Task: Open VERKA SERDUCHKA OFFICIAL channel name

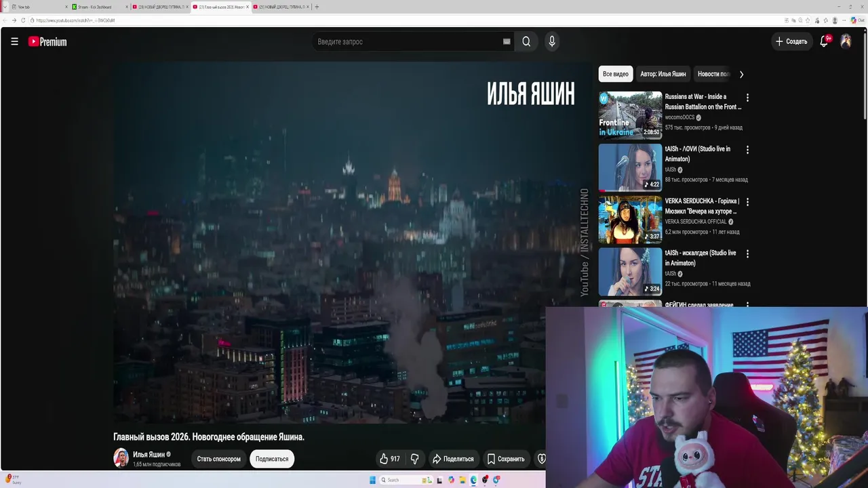Action: pyautogui.click(x=696, y=222)
